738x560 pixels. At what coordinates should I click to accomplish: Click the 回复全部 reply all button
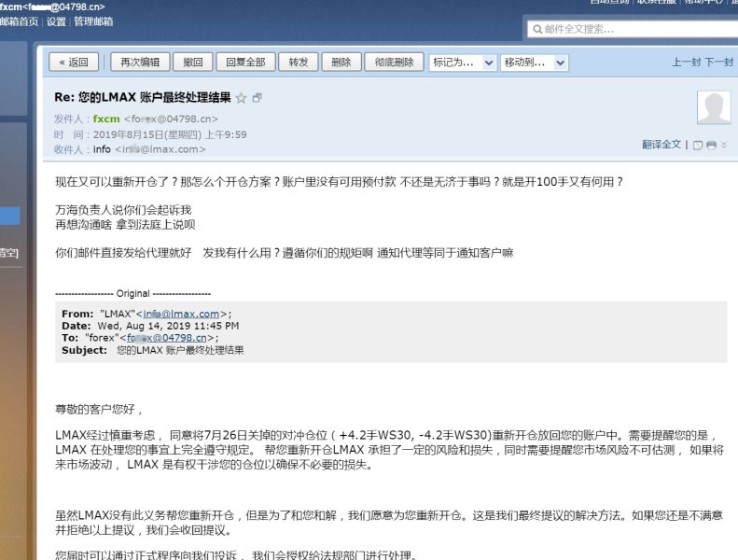click(x=245, y=63)
